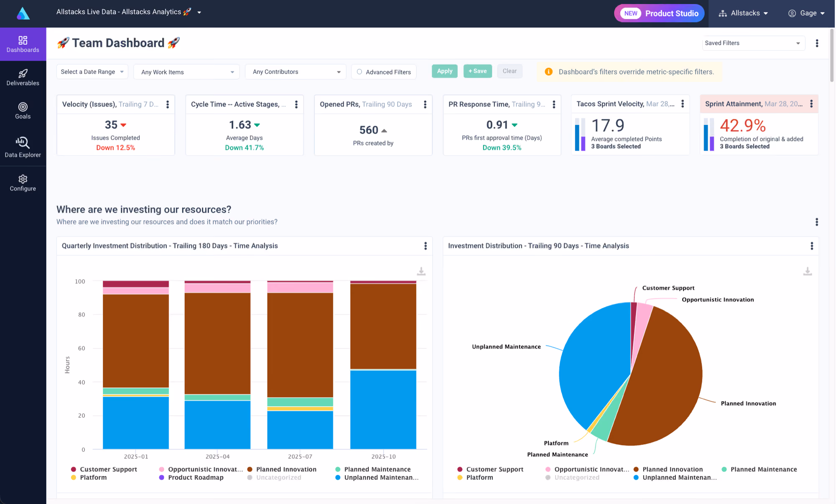Open Cycle Time card options menu

pyautogui.click(x=296, y=104)
